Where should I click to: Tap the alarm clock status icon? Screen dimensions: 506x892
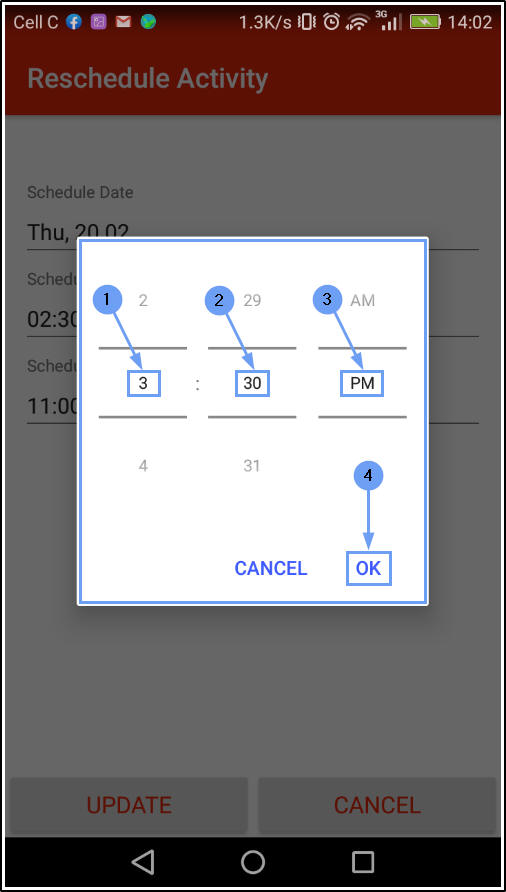point(331,22)
